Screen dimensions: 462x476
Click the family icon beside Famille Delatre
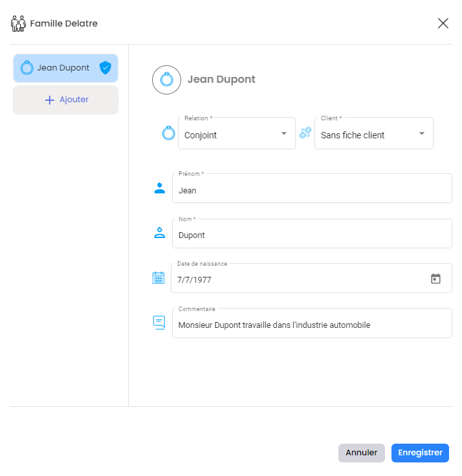pos(18,23)
